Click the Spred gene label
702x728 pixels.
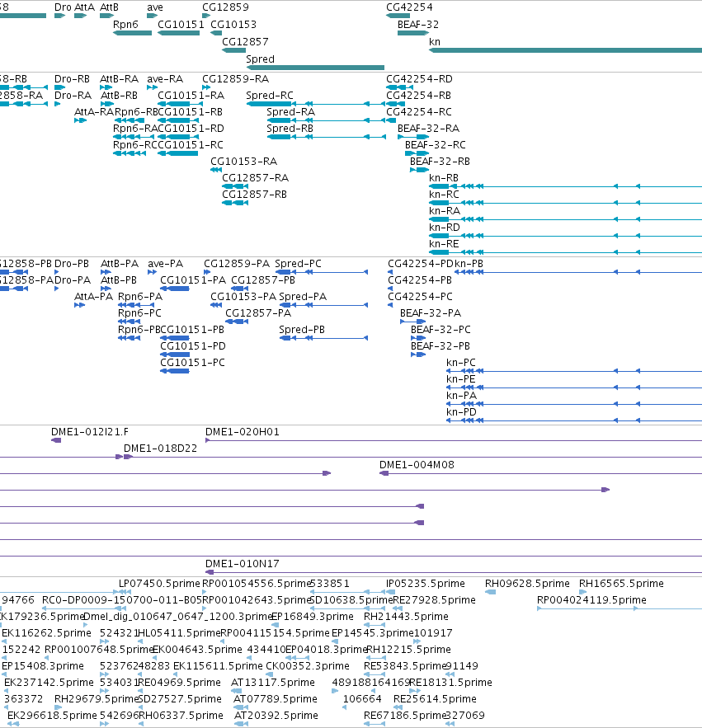[260, 59]
